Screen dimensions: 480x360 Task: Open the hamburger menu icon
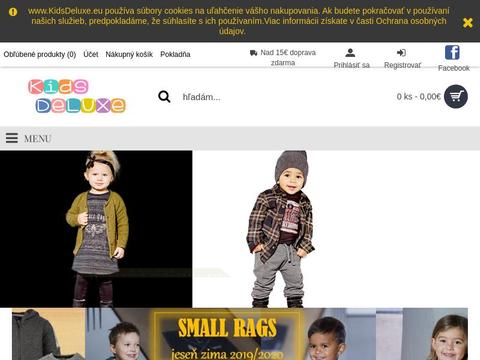coord(12,138)
